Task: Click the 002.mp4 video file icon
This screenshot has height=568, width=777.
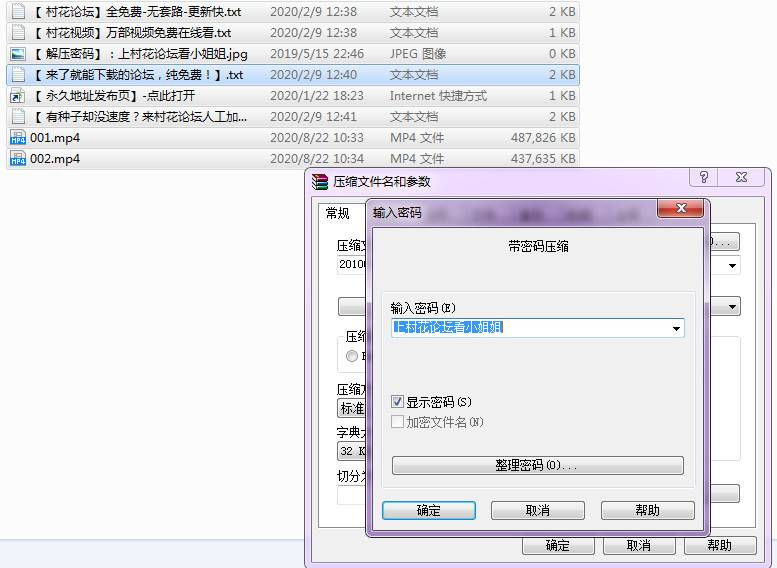Action: (x=17, y=159)
